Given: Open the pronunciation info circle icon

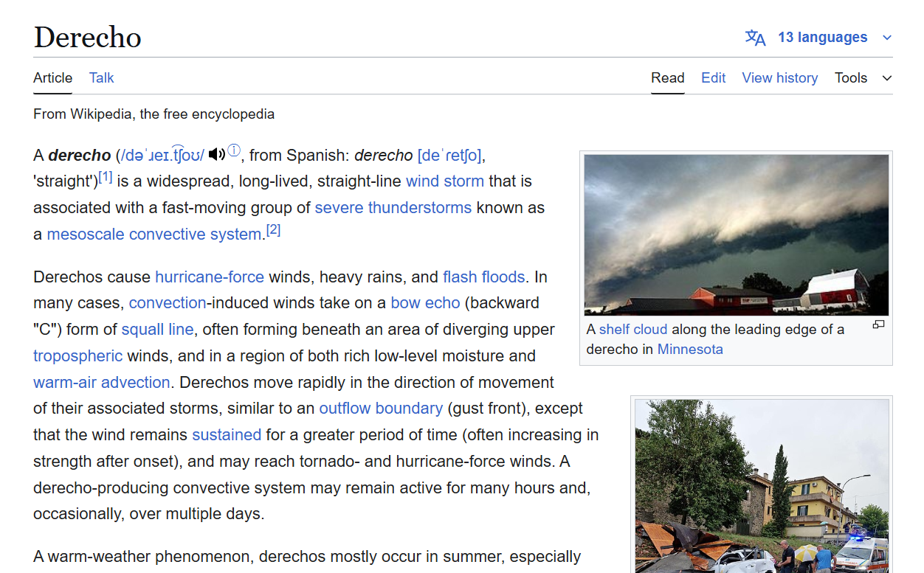Looking at the screenshot, I should 234,150.
